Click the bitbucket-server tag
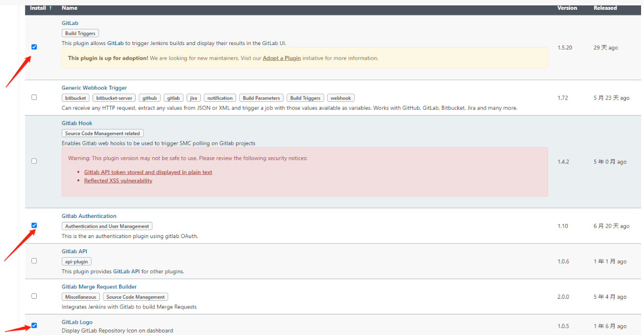644x335 pixels. pos(114,98)
